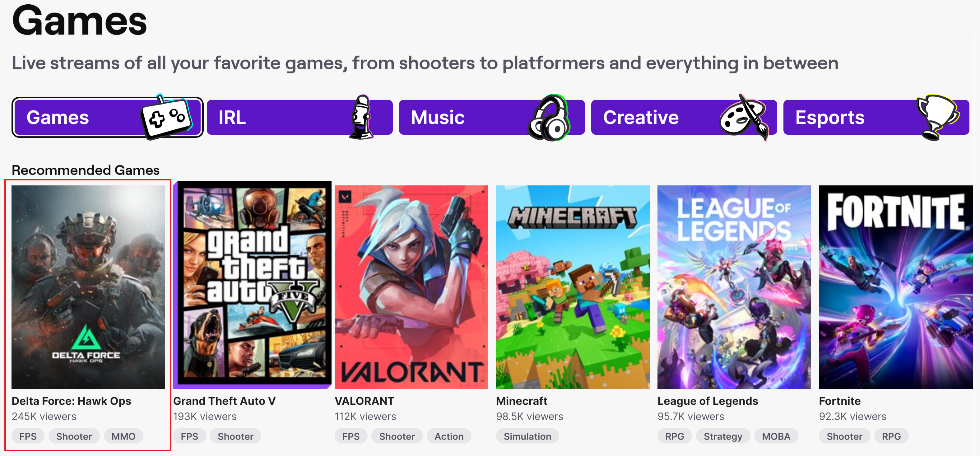Select the RPG tag under Fortnite
The width and height of the screenshot is (980, 456).
891,436
